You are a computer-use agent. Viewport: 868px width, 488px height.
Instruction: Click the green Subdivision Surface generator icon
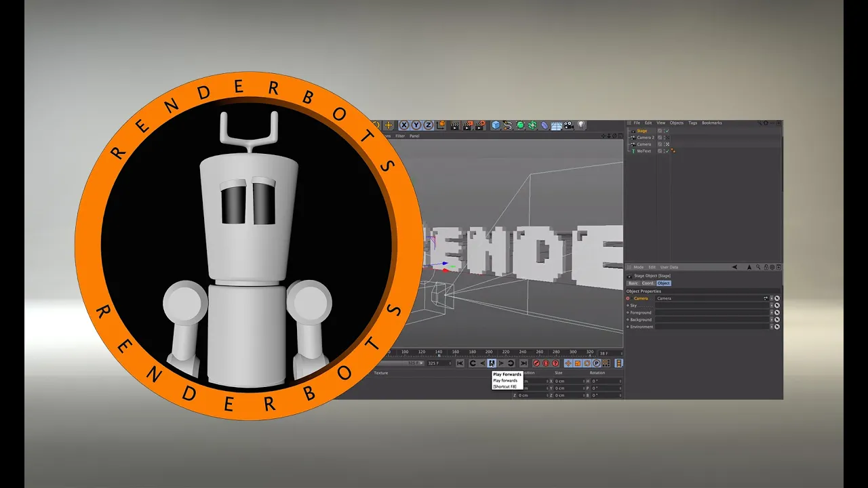click(520, 125)
